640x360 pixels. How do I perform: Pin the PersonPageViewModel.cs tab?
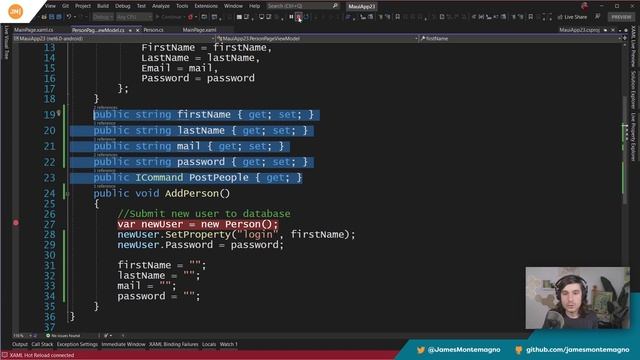(x=130, y=30)
